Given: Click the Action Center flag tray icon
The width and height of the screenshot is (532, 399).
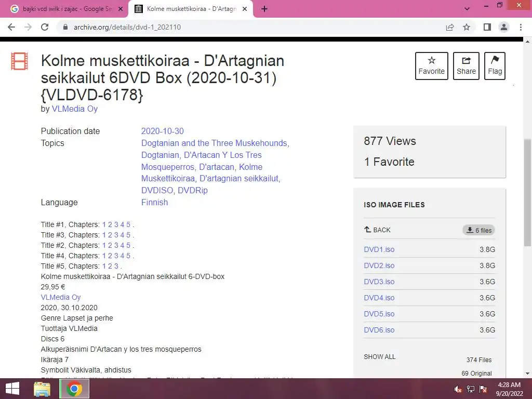Looking at the screenshot, I should click(x=483, y=389).
